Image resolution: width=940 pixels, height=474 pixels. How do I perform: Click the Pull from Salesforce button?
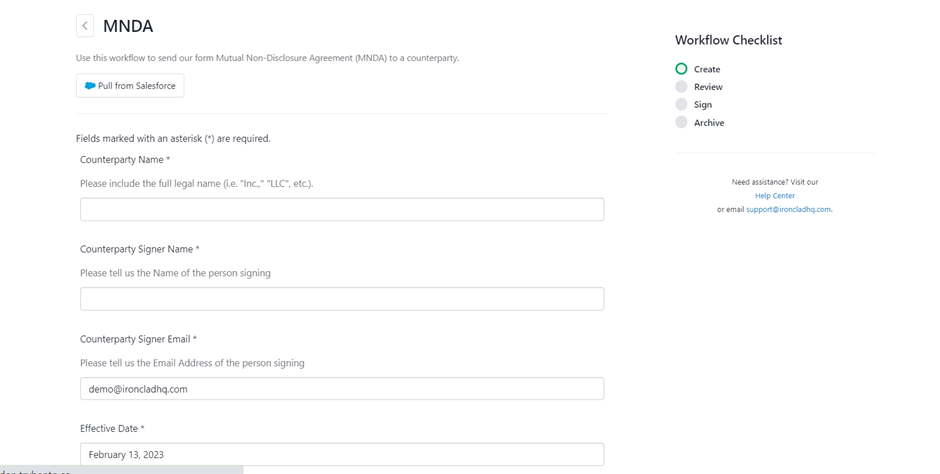130,86
